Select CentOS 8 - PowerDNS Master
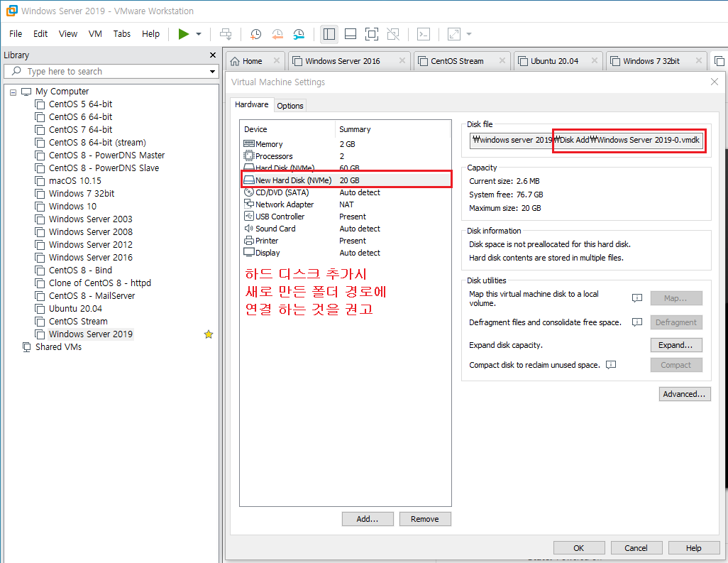728x563 pixels. pos(106,155)
